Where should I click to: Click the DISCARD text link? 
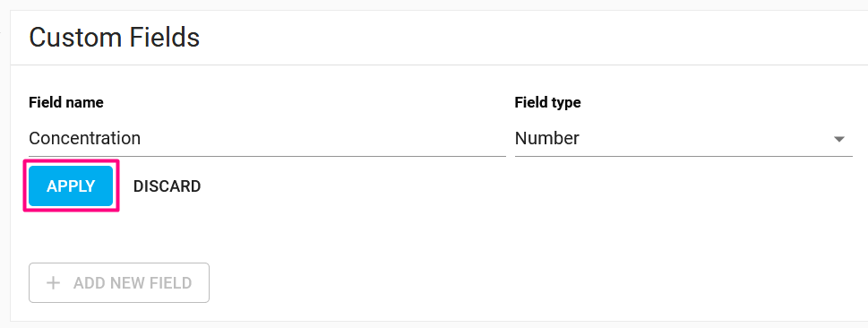167,186
